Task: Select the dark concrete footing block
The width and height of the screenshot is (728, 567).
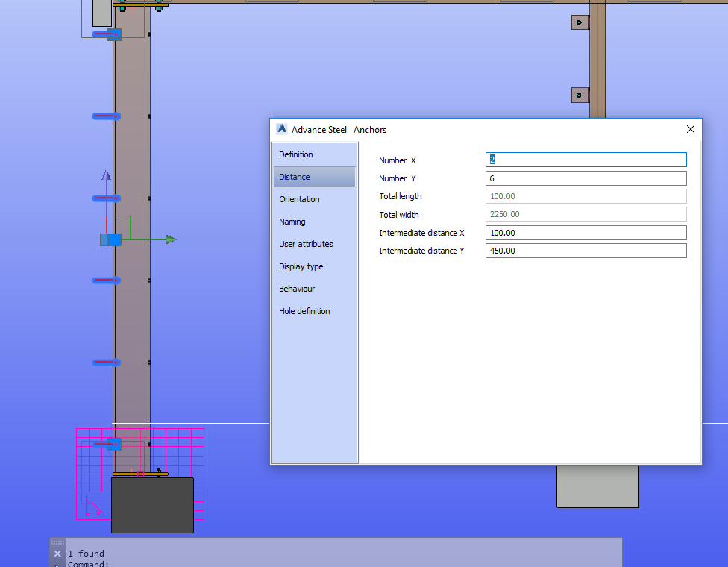Action: (152, 505)
